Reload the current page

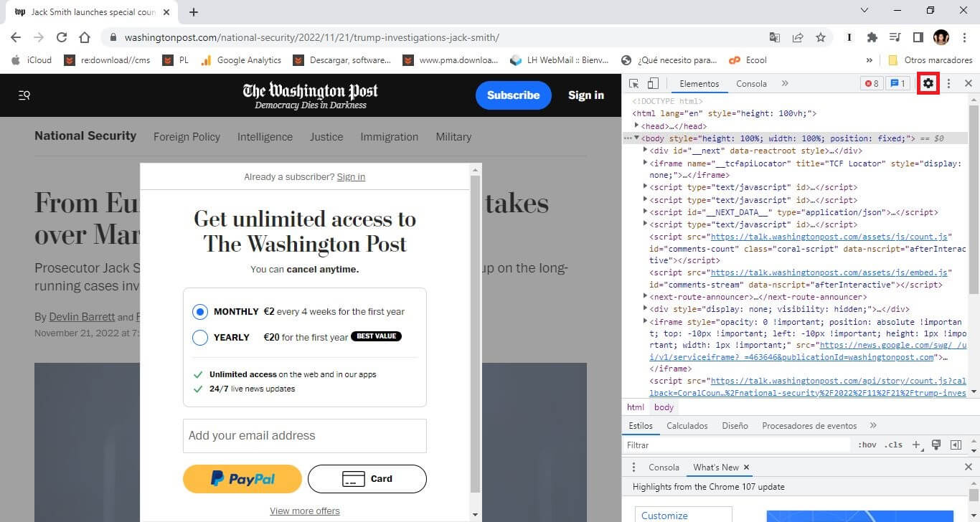point(62,37)
